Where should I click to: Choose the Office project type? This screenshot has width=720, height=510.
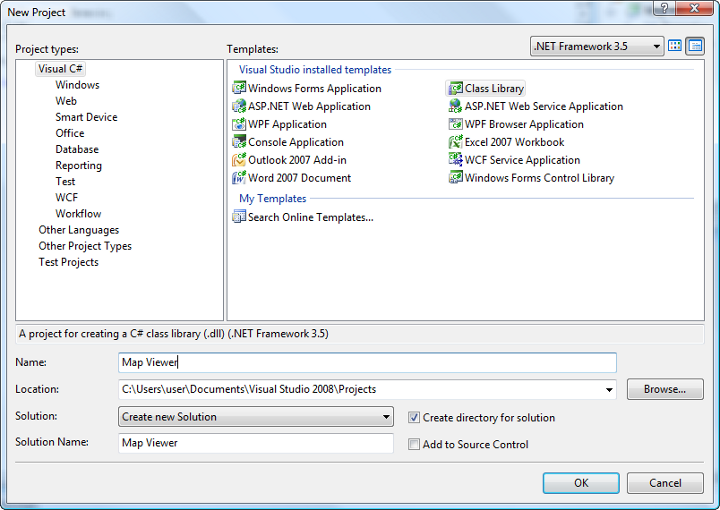[x=70, y=133]
